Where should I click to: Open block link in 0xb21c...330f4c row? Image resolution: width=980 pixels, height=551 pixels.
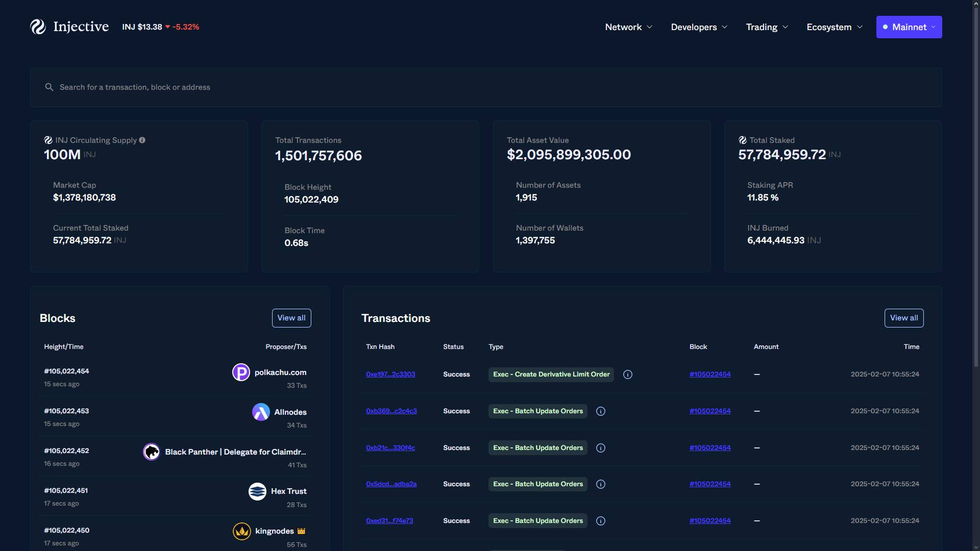(x=710, y=448)
